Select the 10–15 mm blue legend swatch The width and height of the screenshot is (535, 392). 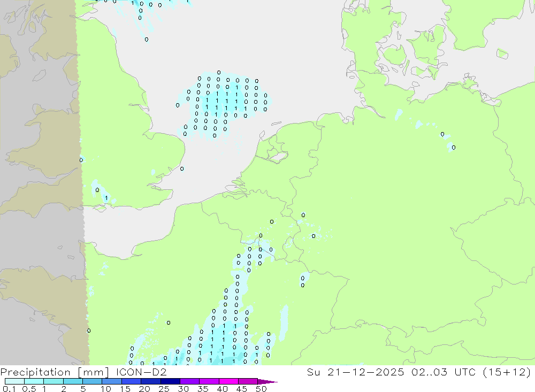(112, 381)
